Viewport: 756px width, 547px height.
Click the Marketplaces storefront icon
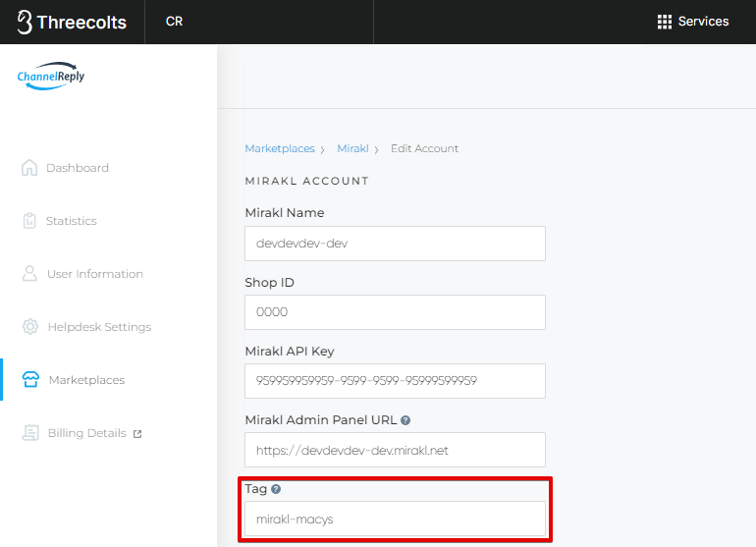click(30, 380)
